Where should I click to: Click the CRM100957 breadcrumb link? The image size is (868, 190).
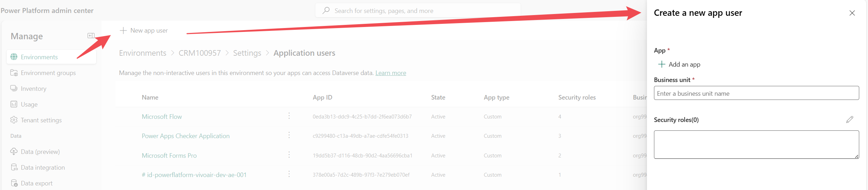(x=200, y=53)
